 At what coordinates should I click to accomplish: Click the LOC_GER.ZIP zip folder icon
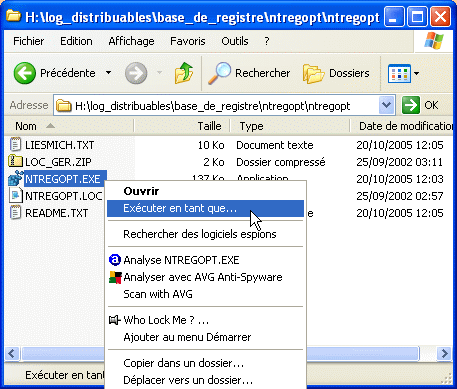point(15,161)
